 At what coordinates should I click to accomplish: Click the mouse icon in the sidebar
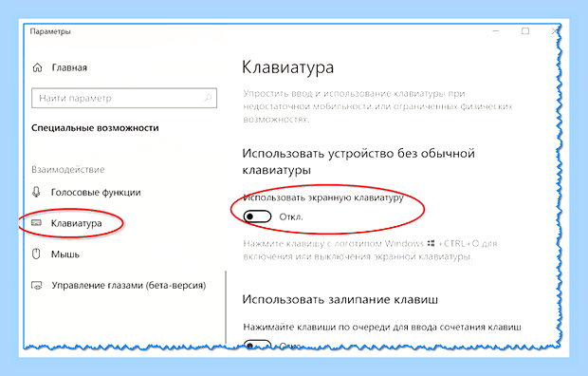click(x=36, y=254)
